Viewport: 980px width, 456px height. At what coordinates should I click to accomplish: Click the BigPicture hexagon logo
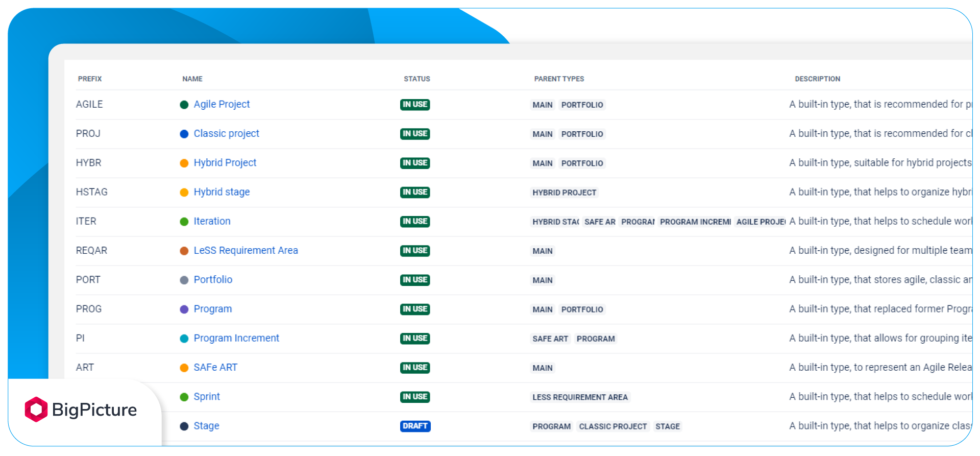[x=36, y=410]
